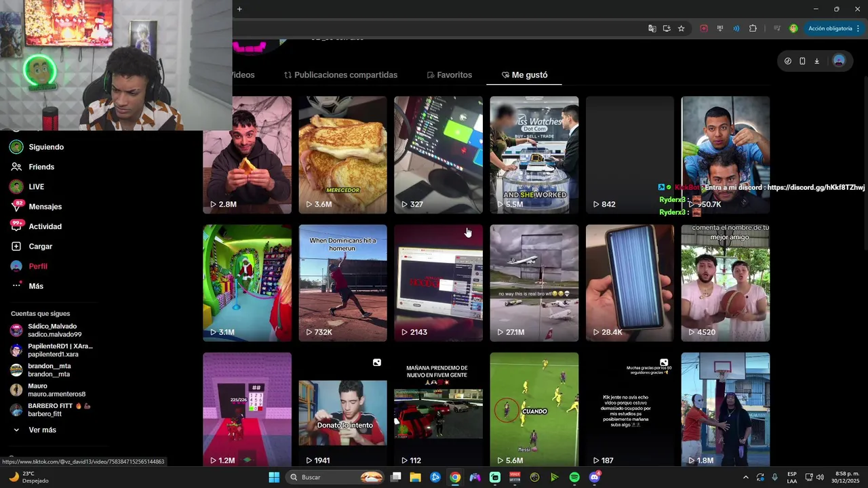Image resolution: width=868 pixels, height=488 pixels.
Task: Open Grinch video with 3.1M views
Action: tap(247, 283)
